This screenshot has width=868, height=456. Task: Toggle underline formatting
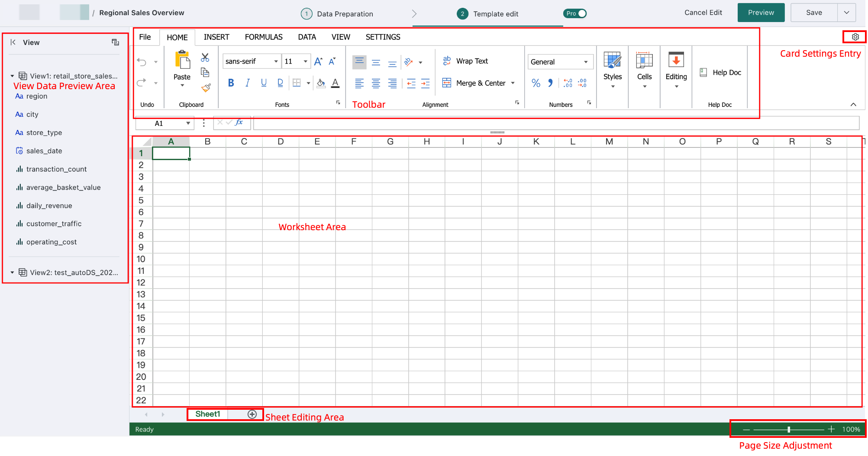point(264,83)
